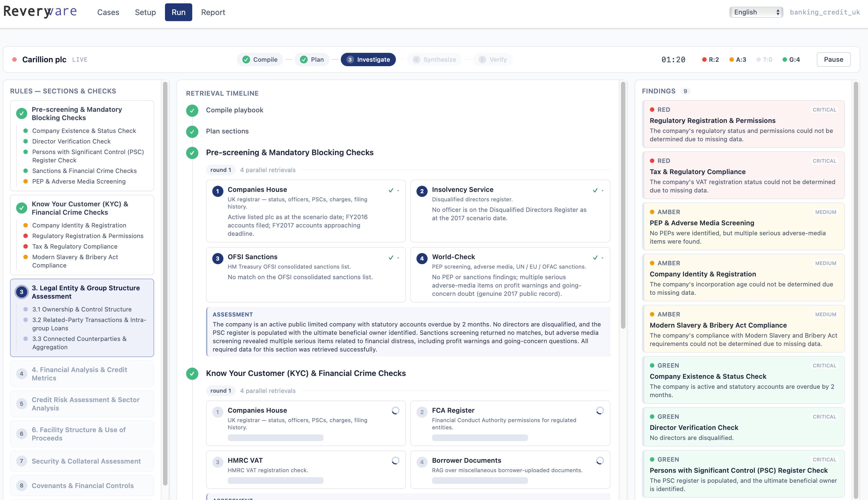
Task: Select the Investigate pipeline step
Action: pos(368,60)
